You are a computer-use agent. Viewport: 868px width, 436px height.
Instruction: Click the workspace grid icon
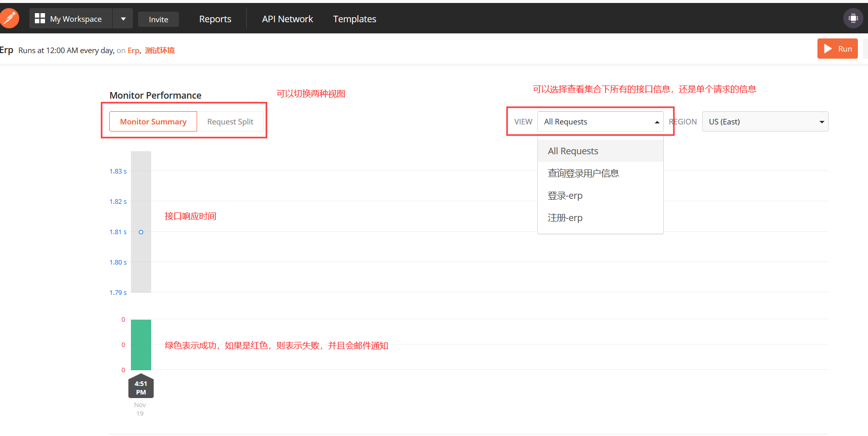pyautogui.click(x=40, y=19)
